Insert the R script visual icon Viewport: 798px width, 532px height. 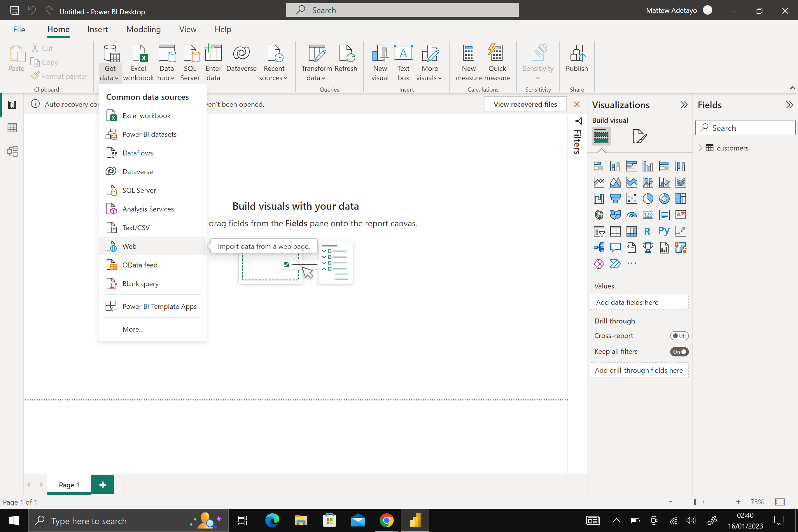point(648,231)
